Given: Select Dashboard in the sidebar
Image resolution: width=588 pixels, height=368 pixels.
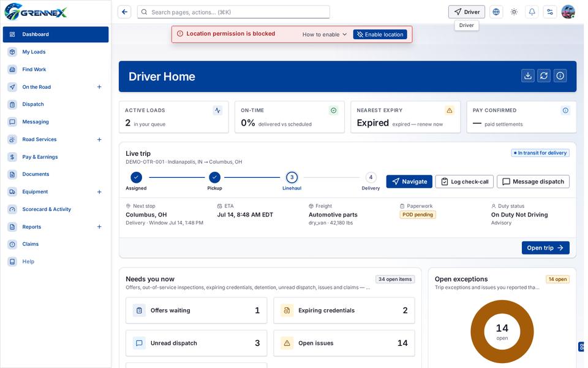Looking at the screenshot, I should click(56, 34).
